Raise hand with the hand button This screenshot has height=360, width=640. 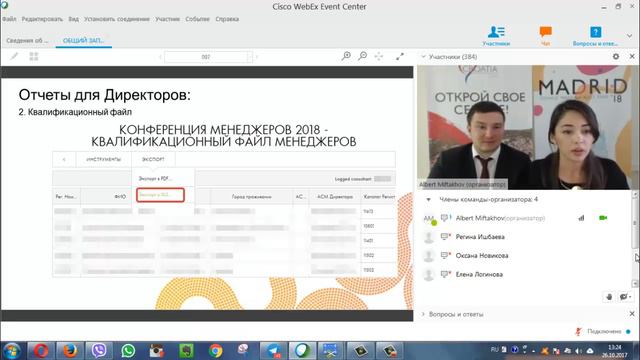point(609,297)
